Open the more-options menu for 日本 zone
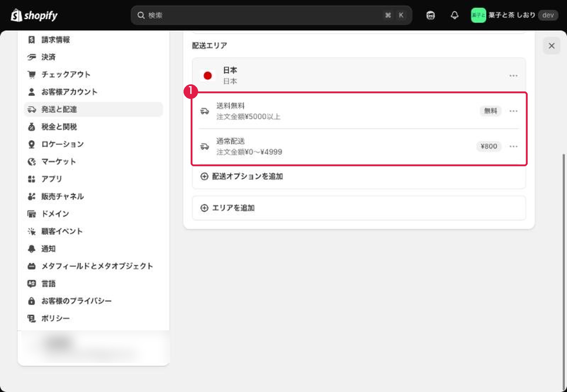The image size is (567, 392). (x=513, y=75)
